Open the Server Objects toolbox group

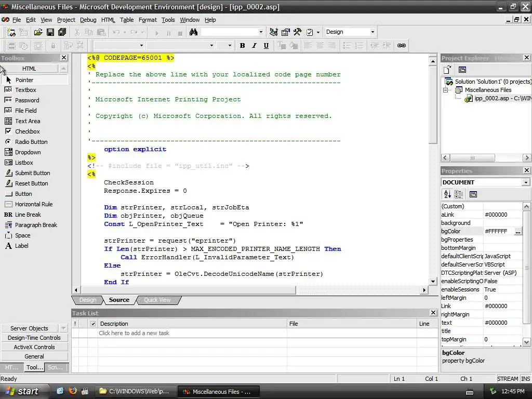(29, 328)
